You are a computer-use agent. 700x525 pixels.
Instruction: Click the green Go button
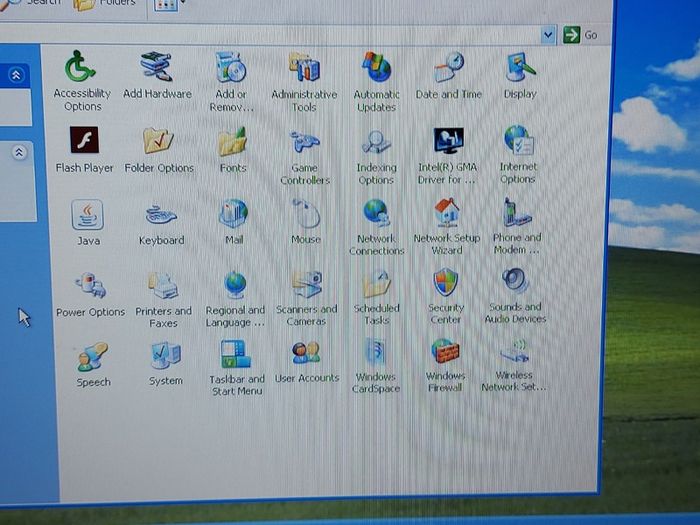(x=580, y=35)
